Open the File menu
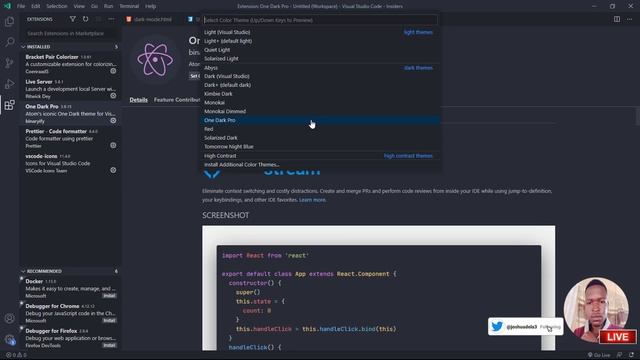Screen dimensions: 640x360 coord(21,6)
